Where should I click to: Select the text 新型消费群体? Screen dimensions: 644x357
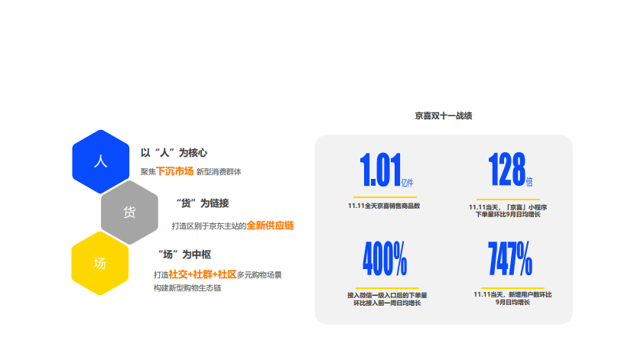[x=219, y=172]
